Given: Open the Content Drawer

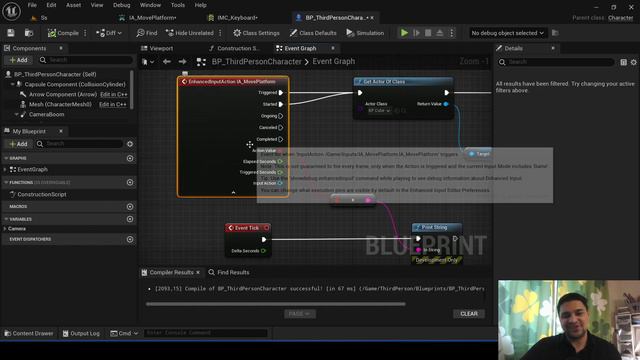Looking at the screenshot, I should tap(29, 333).
